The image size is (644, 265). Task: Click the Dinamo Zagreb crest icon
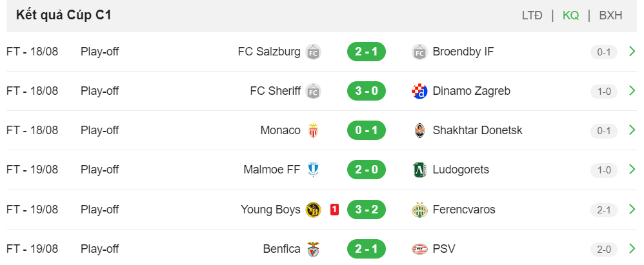tap(419, 91)
